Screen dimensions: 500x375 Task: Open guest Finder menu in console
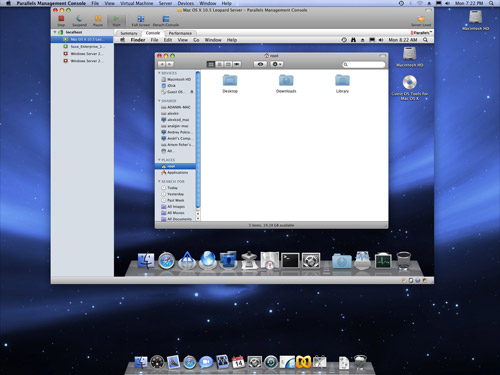pyautogui.click(x=138, y=40)
